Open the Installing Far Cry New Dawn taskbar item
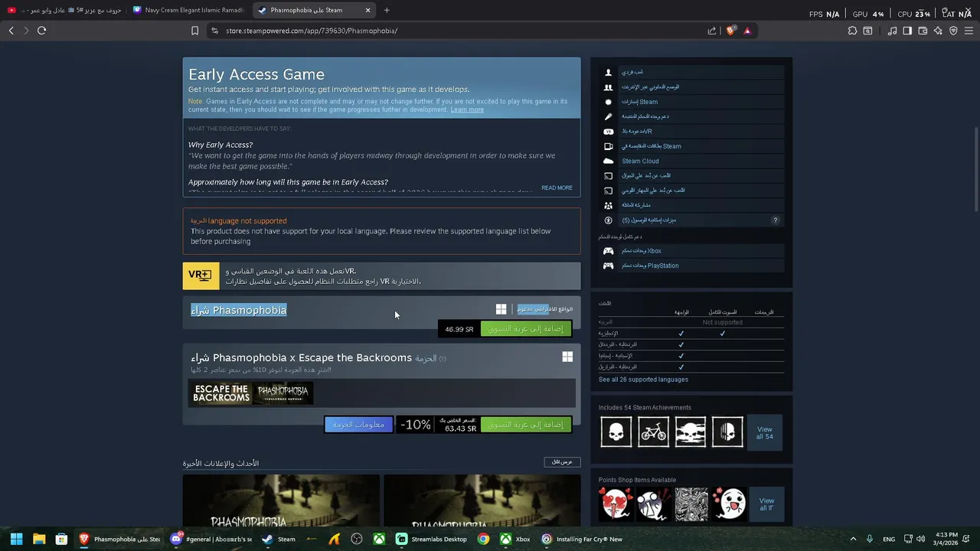 pyautogui.click(x=582, y=539)
